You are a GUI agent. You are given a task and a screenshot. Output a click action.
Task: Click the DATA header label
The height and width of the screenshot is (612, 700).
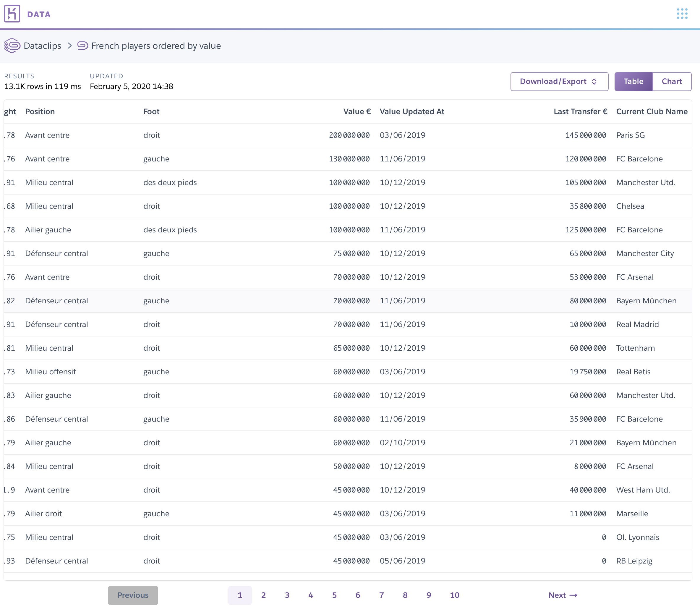click(39, 14)
